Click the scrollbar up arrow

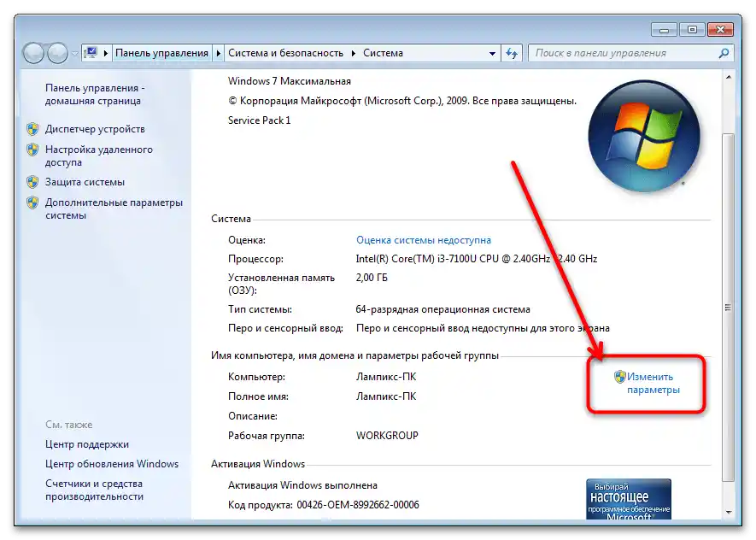click(x=729, y=77)
